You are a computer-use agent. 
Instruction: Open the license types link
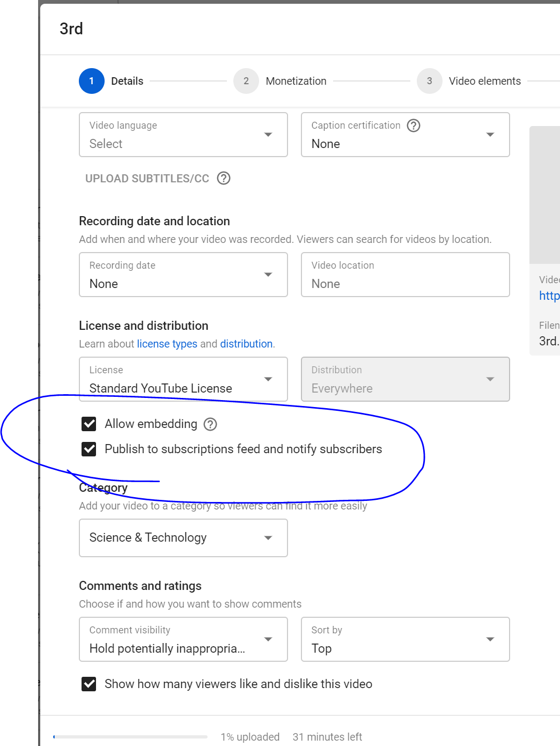click(167, 344)
